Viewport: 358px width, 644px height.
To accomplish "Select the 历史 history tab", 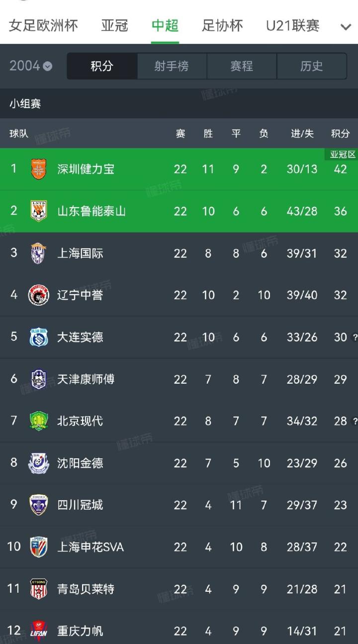I will [312, 66].
